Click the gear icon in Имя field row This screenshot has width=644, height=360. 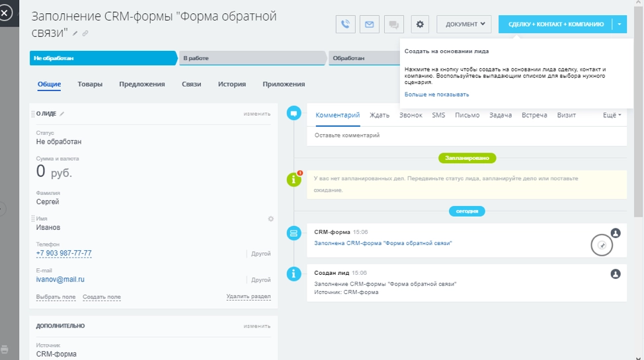pyautogui.click(x=270, y=219)
